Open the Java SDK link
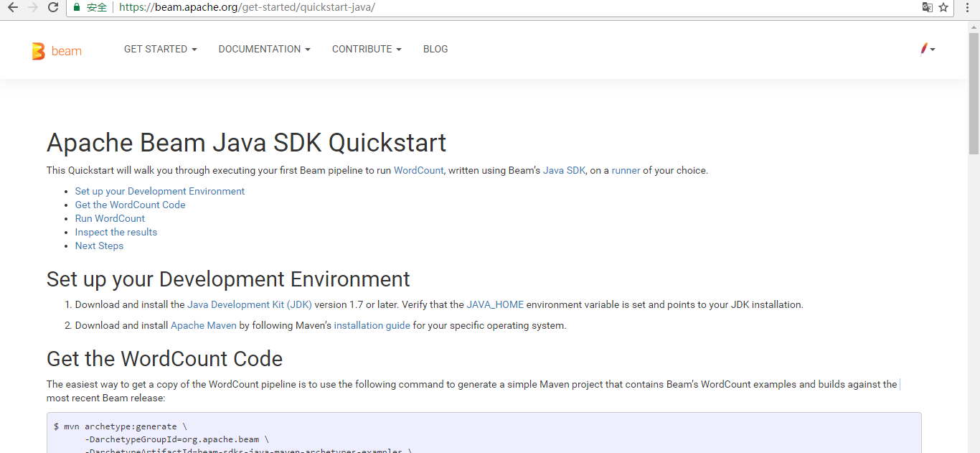 click(564, 170)
